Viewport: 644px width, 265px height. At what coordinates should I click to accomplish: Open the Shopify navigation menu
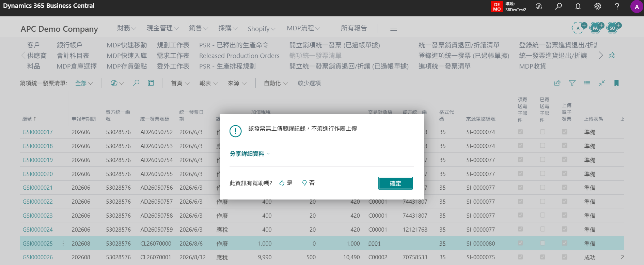261,29
